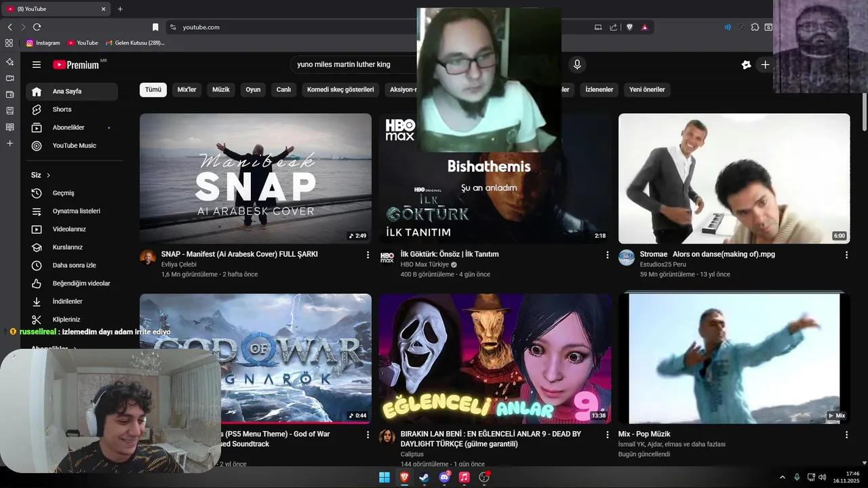Open Discord from the taskbar
This screenshot has width=868, height=488.
point(444,477)
